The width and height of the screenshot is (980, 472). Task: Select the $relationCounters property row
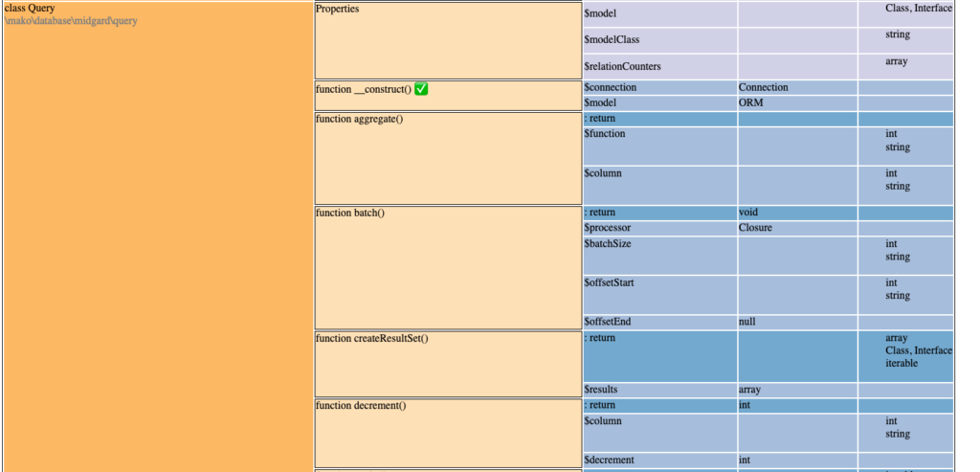[622, 67]
